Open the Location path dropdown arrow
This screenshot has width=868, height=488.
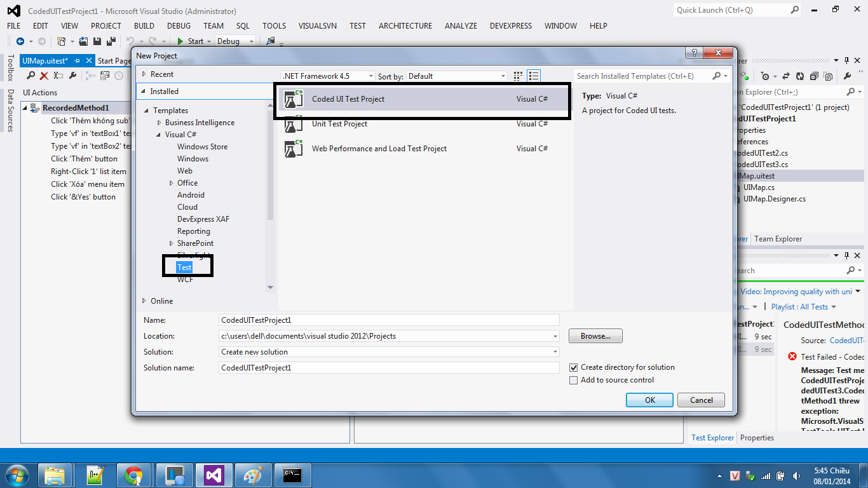pos(555,335)
